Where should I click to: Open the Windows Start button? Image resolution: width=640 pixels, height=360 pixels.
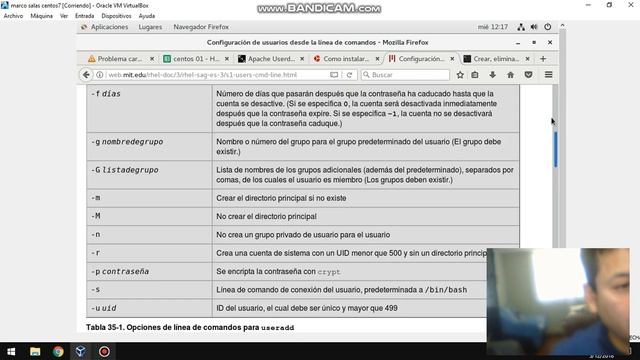11,351
